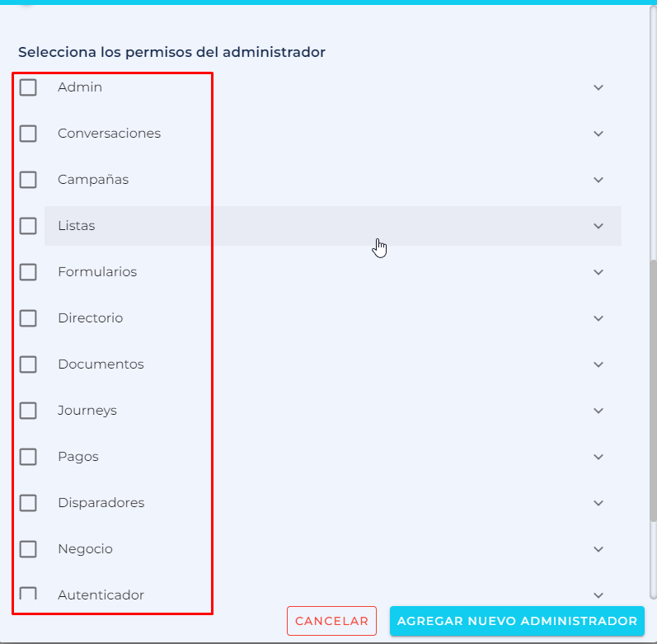The image size is (657, 644).
Task: Open the Campañas chevron arrow
Action: click(598, 180)
